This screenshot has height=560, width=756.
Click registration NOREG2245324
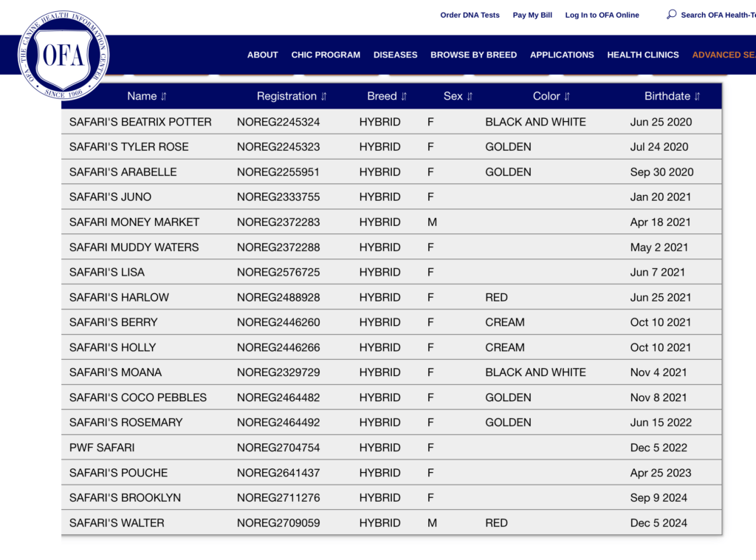(x=278, y=122)
